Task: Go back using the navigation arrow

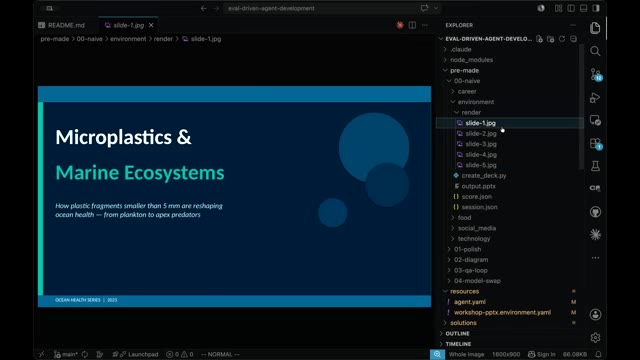Action: pos(203,8)
